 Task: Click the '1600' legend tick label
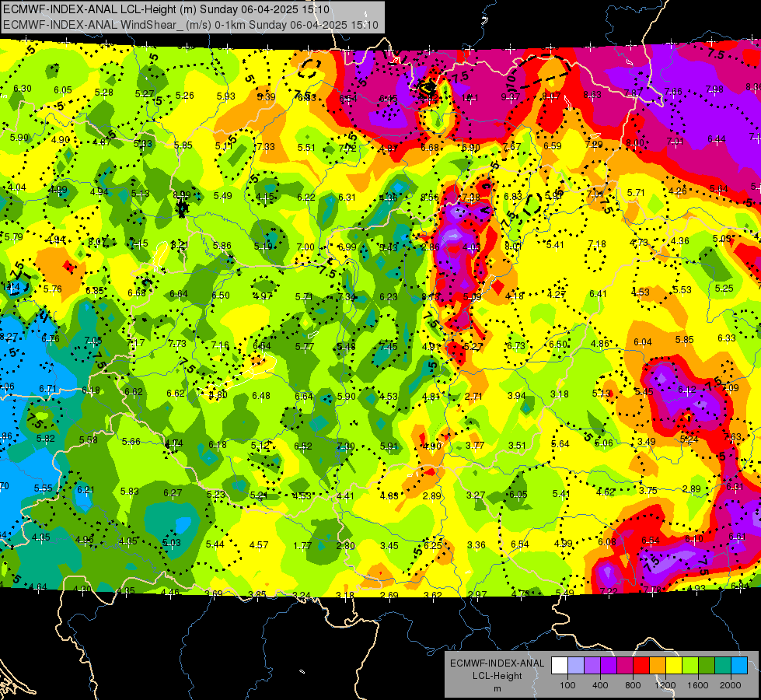698,685
